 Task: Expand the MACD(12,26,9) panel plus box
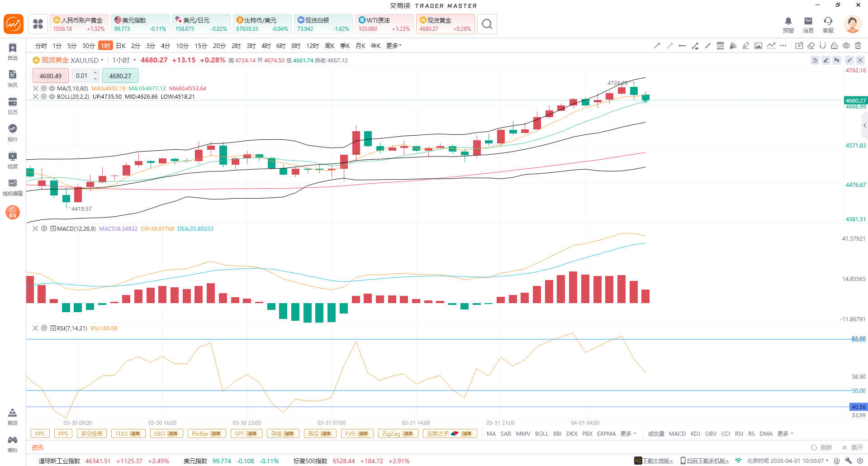pos(53,229)
